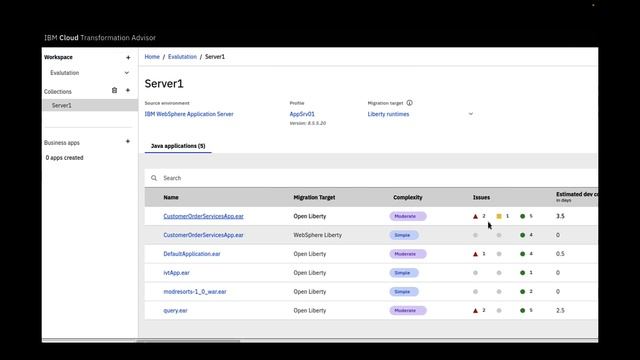Viewport: 640px width, 360px height.
Task: Open AppSrv01 profile link
Action: point(302,114)
